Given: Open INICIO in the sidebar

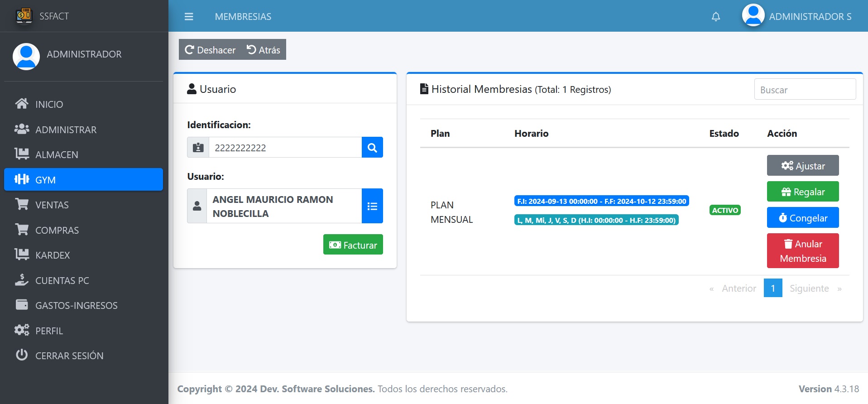Looking at the screenshot, I should (x=49, y=104).
